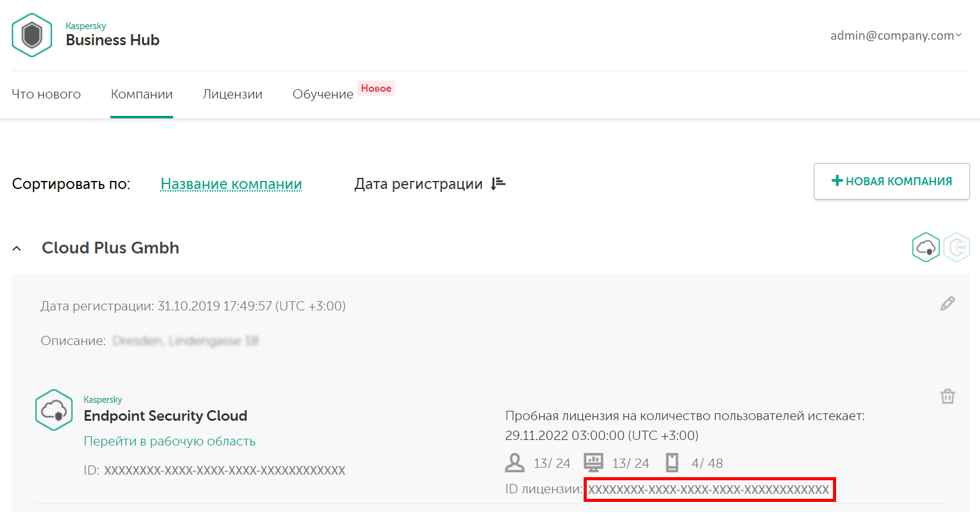Open the Обучение tab
Screen dimensions: 980x523
pos(323,94)
